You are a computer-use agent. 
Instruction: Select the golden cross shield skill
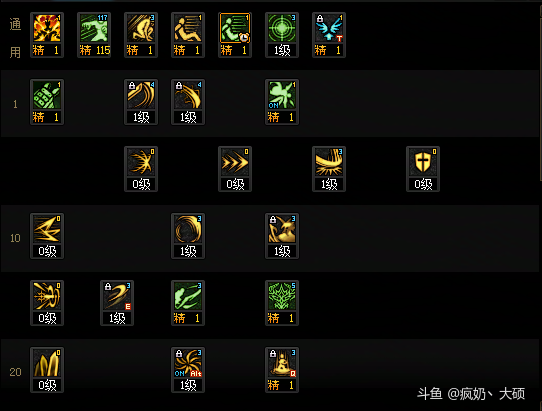(423, 169)
